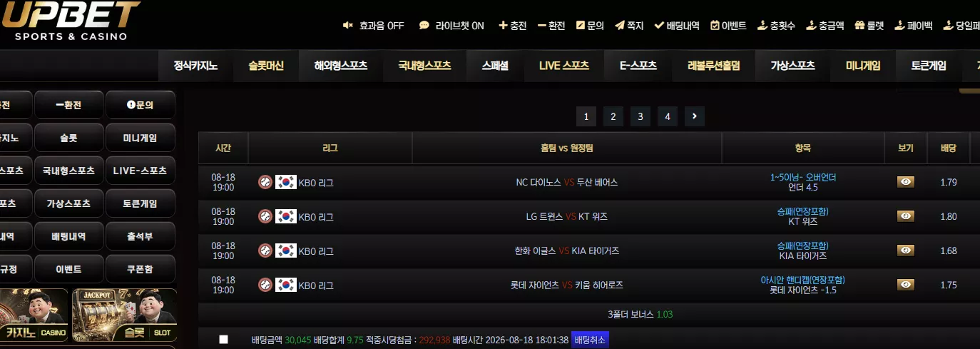The height and width of the screenshot is (349, 980).
Task: Go to 정식카지노 tab
Action: 195,66
